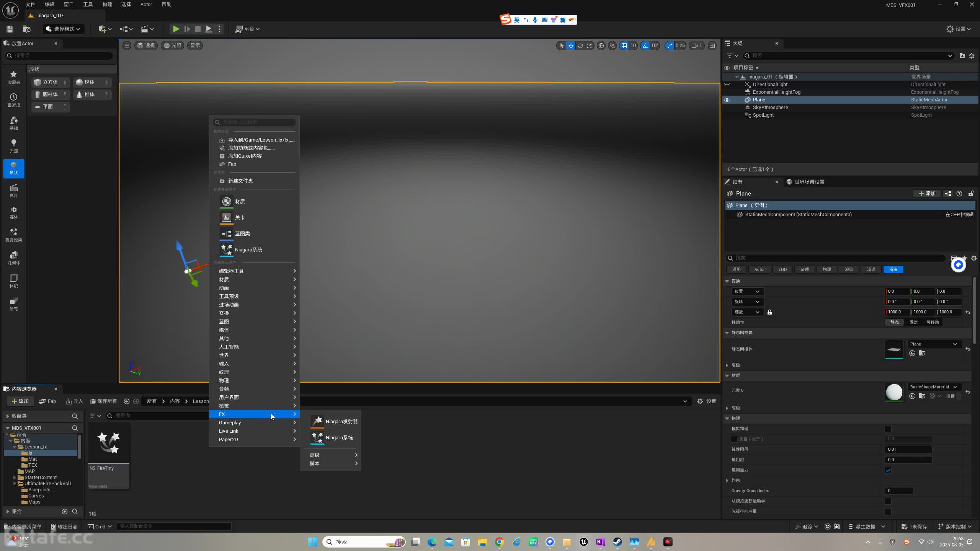The image size is (980, 551).
Task: Click 在C++中编辑 link
Action: [959, 215]
